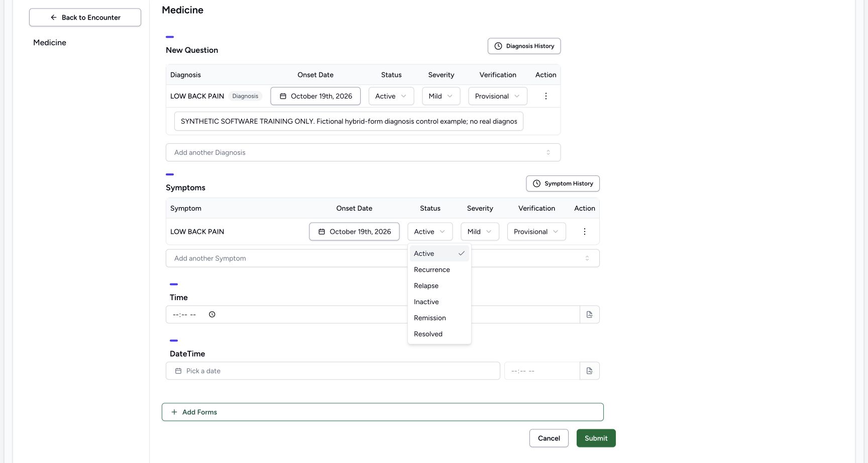Open Add another Diagnosis combo box

(x=363, y=153)
